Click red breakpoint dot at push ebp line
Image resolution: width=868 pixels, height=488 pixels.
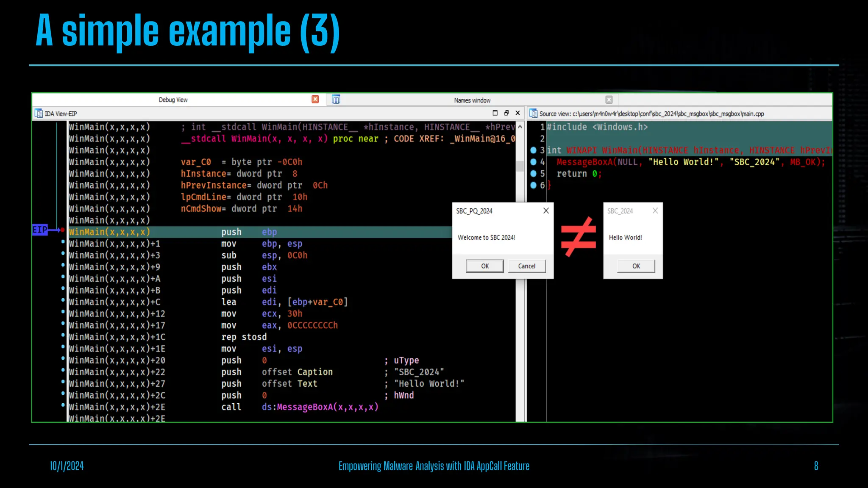(x=62, y=230)
